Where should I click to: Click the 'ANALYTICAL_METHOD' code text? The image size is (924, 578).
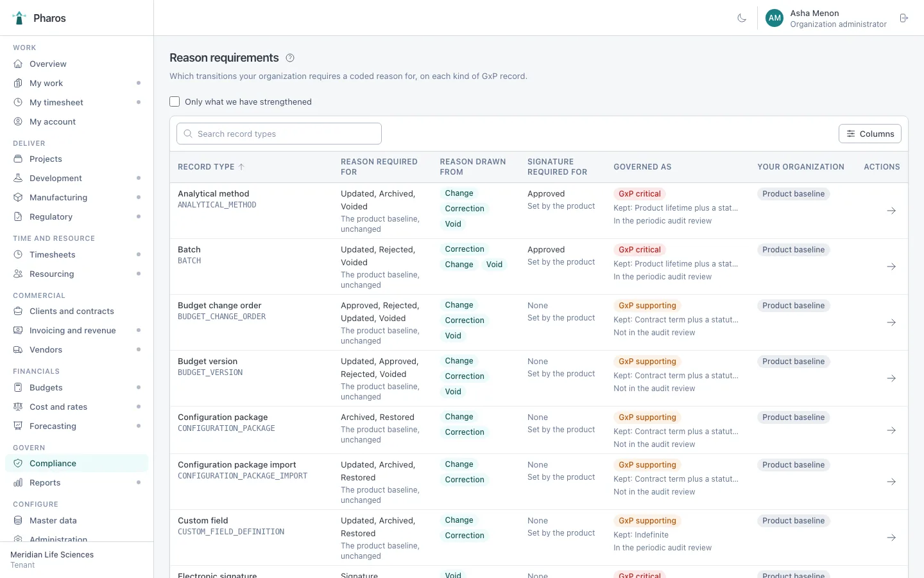click(x=217, y=205)
